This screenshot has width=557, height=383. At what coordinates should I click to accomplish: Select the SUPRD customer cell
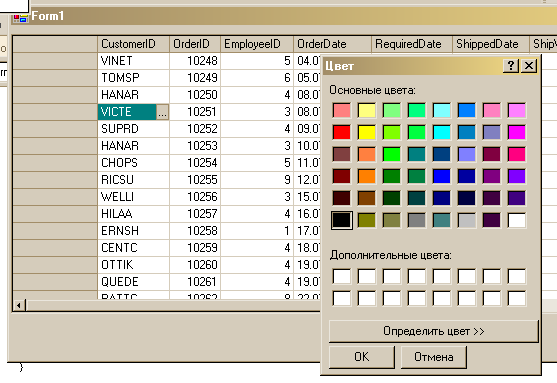coord(133,129)
